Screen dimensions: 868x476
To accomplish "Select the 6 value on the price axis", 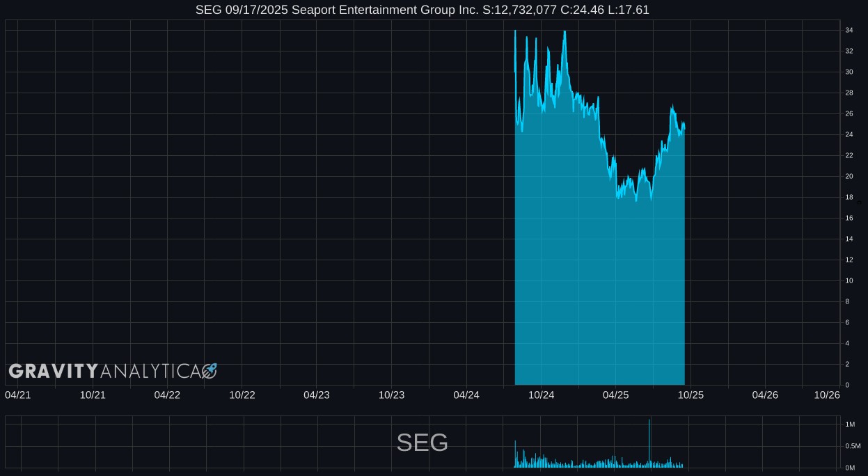I will click(847, 322).
